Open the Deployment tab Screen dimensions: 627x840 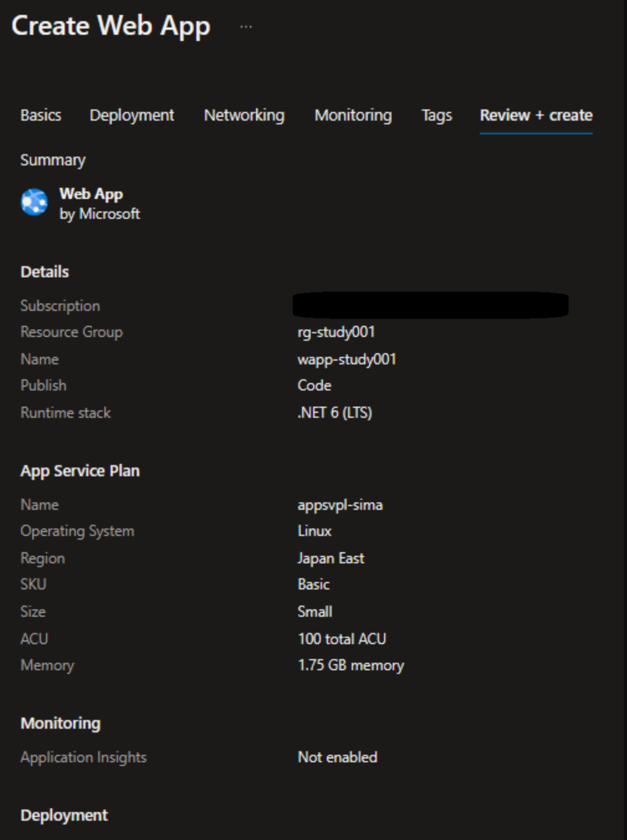click(x=132, y=115)
